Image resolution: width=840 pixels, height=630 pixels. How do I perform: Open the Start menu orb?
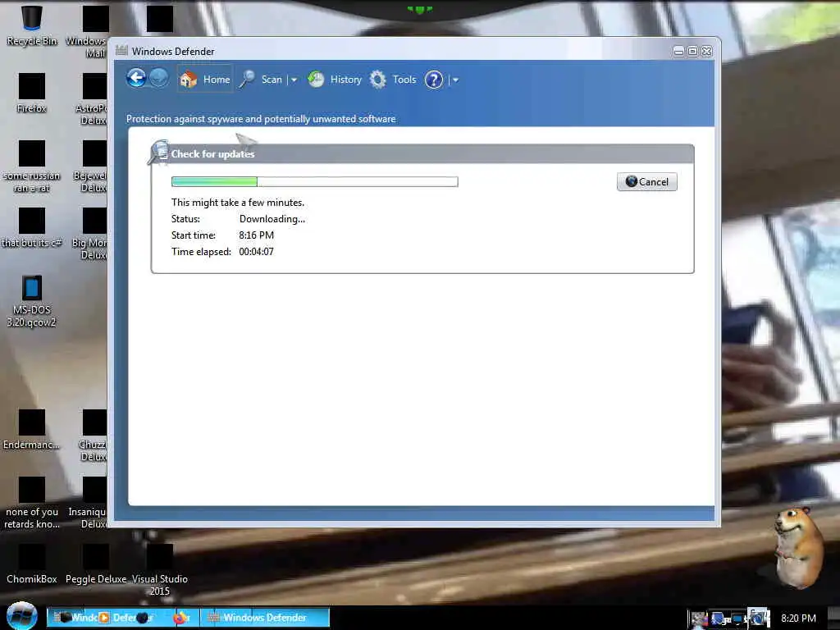click(21, 616)
